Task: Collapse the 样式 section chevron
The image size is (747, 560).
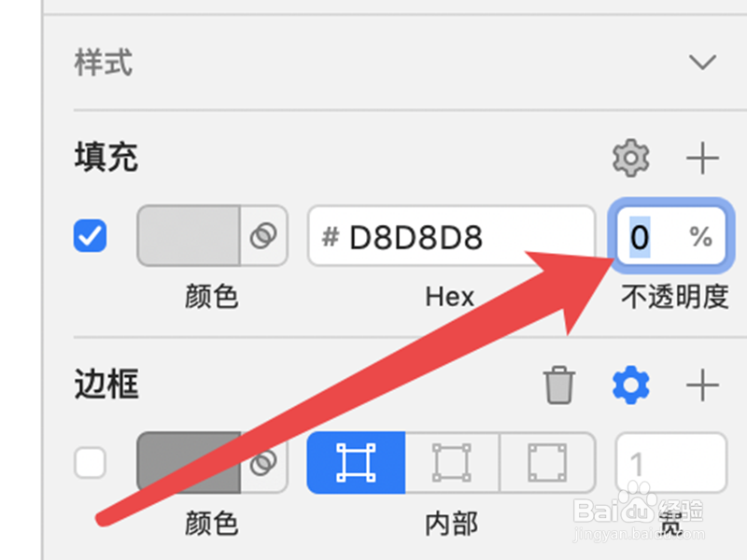Action: point(702,62)
